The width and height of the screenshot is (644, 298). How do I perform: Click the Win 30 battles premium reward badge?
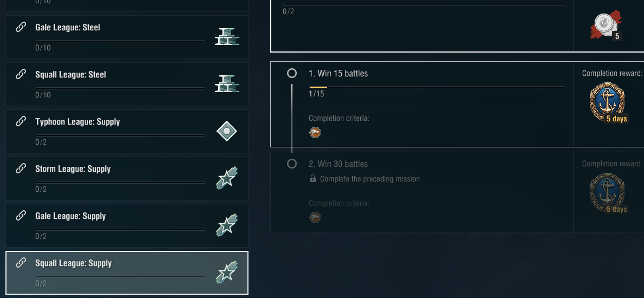click(x=607, y=193)
